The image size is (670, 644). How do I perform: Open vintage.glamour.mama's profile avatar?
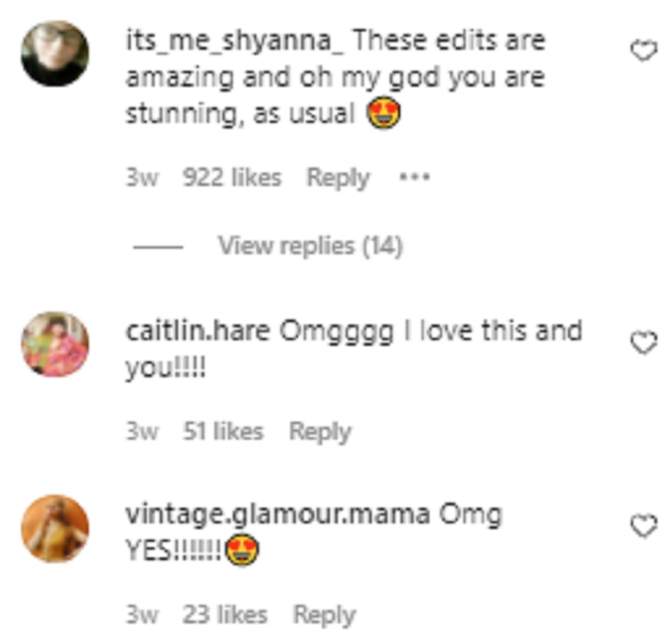tap(55, 528)
